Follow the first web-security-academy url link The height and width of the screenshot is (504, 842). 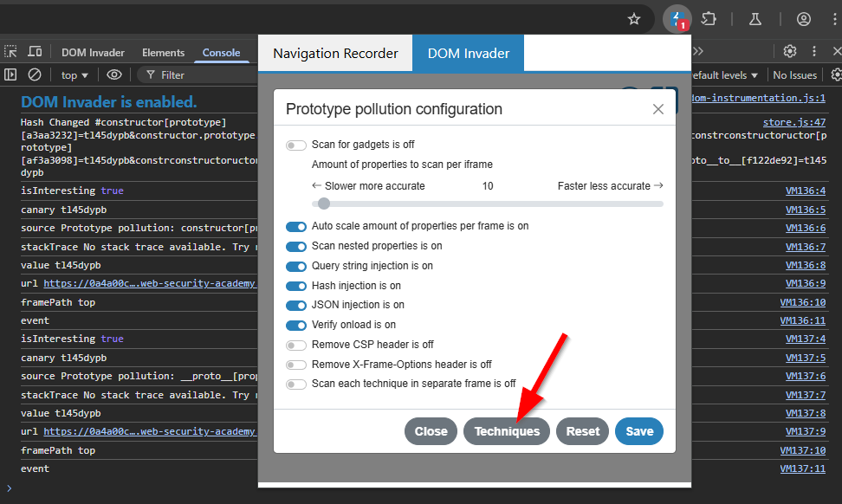tap(150, 283)
